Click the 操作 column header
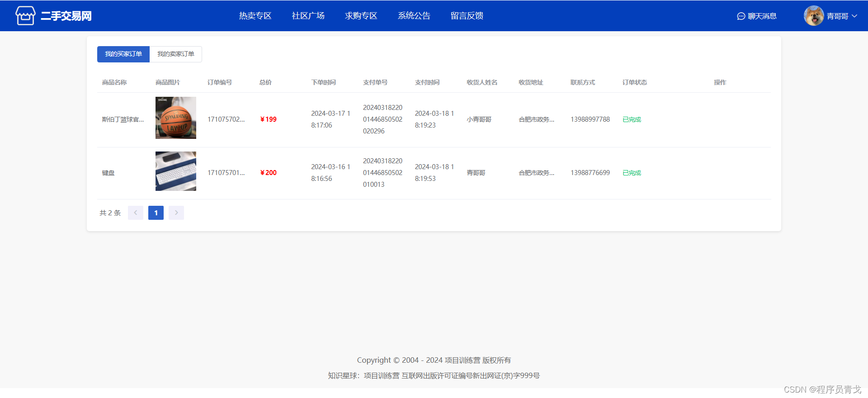Viewport: 868px width, 398px height. point(720,82)
